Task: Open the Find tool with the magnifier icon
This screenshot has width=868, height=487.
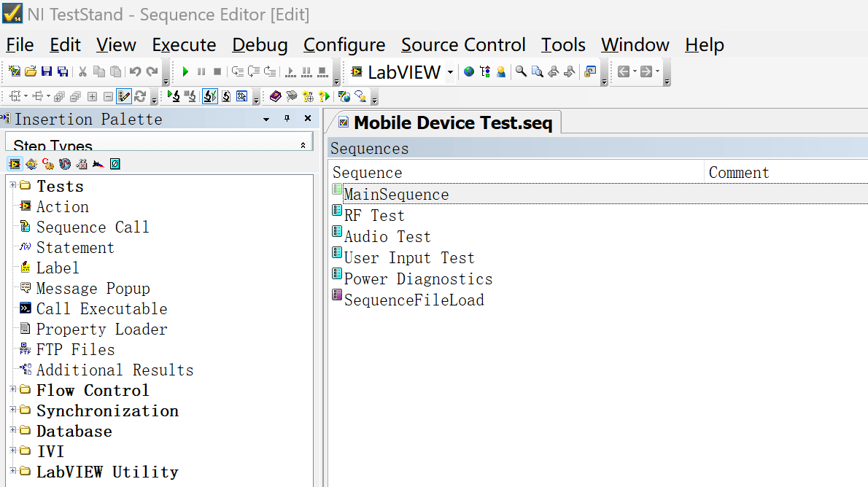Action: [520, 72]
